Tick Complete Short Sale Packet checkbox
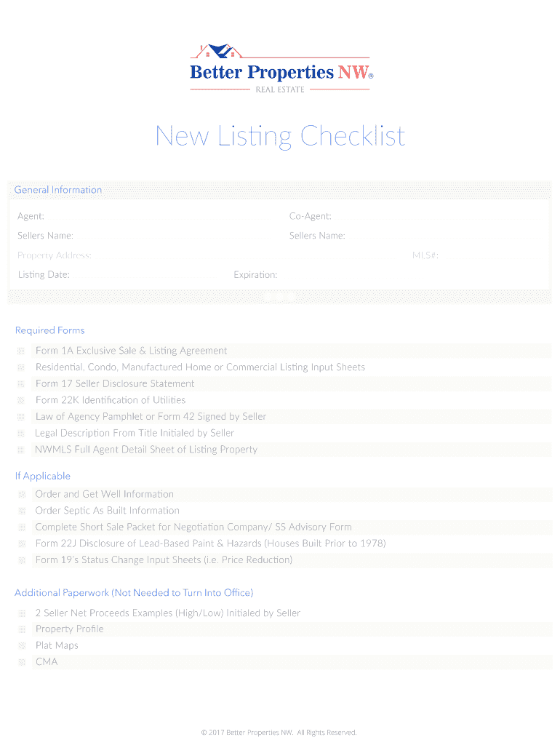 (22, 527)
